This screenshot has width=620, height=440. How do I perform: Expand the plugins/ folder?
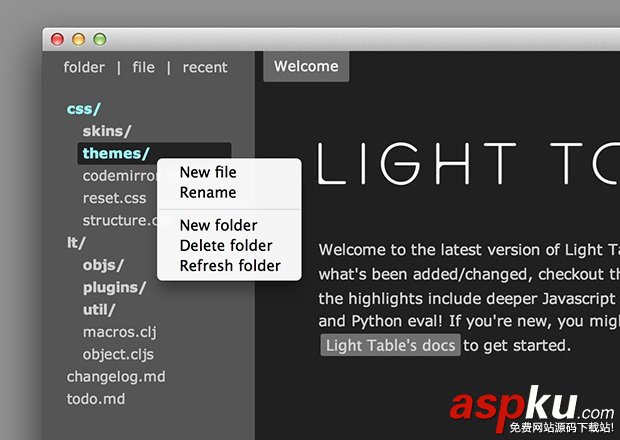point(114,287)
